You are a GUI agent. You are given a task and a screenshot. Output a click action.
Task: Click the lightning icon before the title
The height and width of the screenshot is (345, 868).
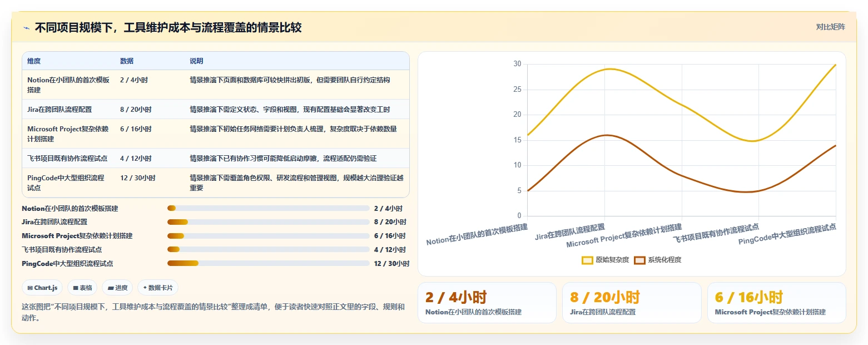point(27,28)
